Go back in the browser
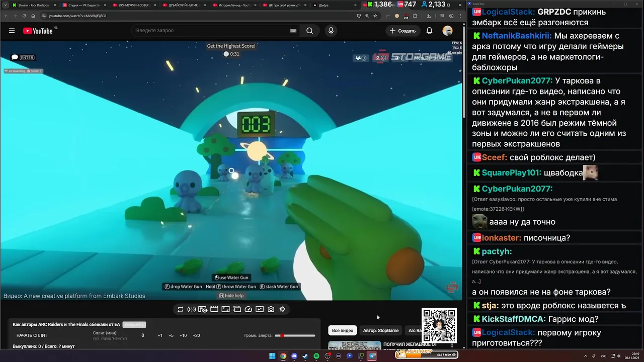Image resolution: width=644 pixels, height=362 pixels. [x=7, y=16]
